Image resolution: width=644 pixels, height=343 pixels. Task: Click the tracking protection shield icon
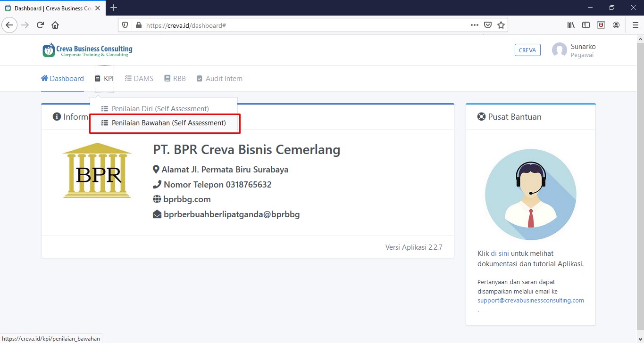click(125, 25)
